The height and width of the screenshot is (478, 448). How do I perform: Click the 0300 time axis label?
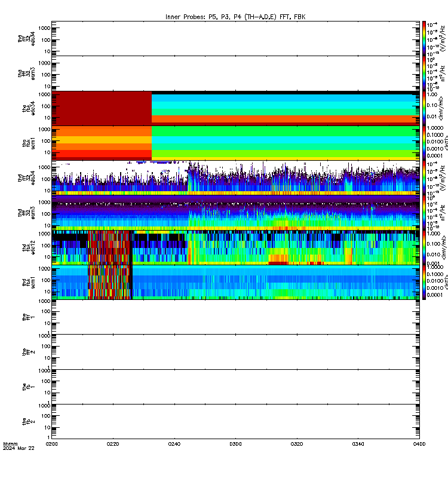click(x=235, y=444)
